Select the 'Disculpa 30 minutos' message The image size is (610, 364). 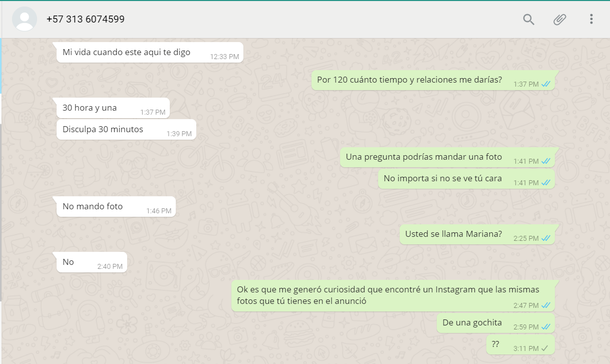(126, 130)
